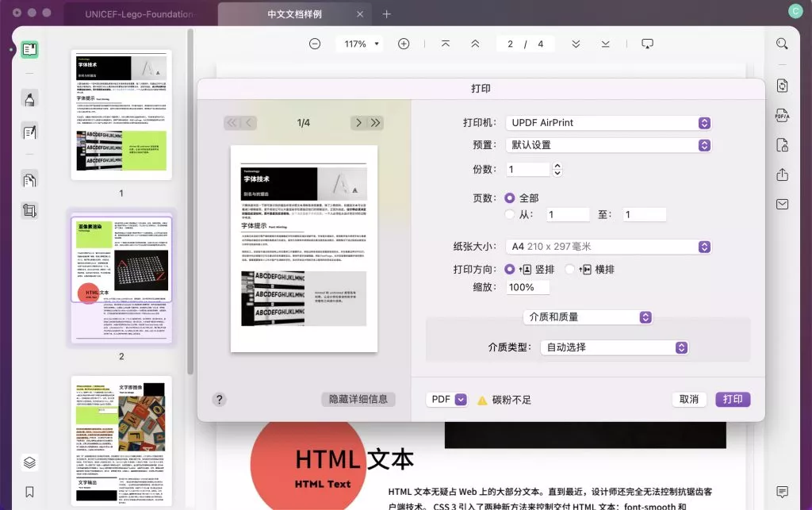This screenshot has width=812, height=510.
Task: Click the share upload icon
Action: 782,174
